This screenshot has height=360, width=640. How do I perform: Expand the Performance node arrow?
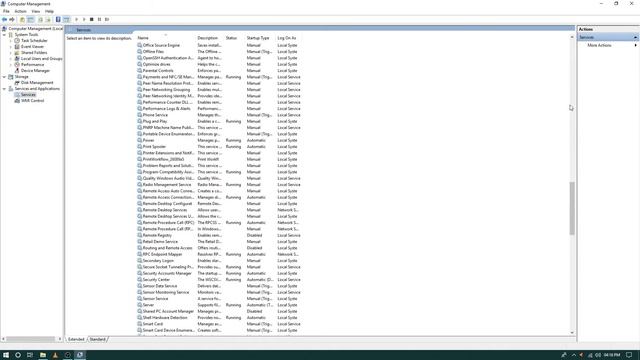[11, 64]
